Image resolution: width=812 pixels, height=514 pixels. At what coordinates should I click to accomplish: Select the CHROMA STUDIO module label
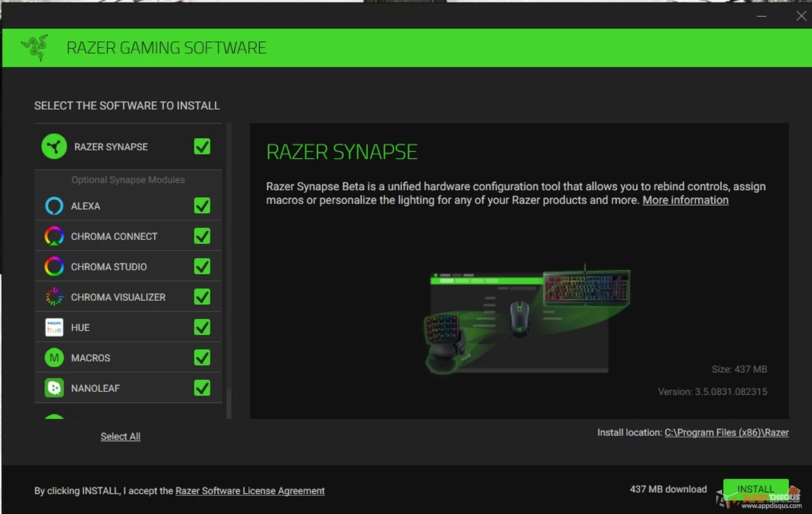click(109, 267)
